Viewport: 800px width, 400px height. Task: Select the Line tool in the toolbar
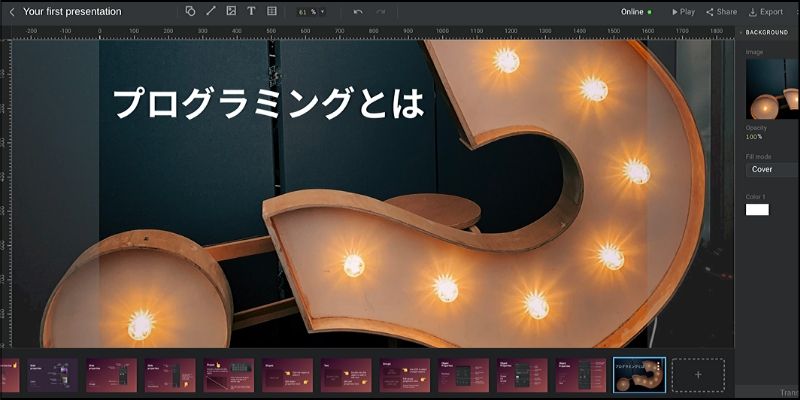[211, 11]
